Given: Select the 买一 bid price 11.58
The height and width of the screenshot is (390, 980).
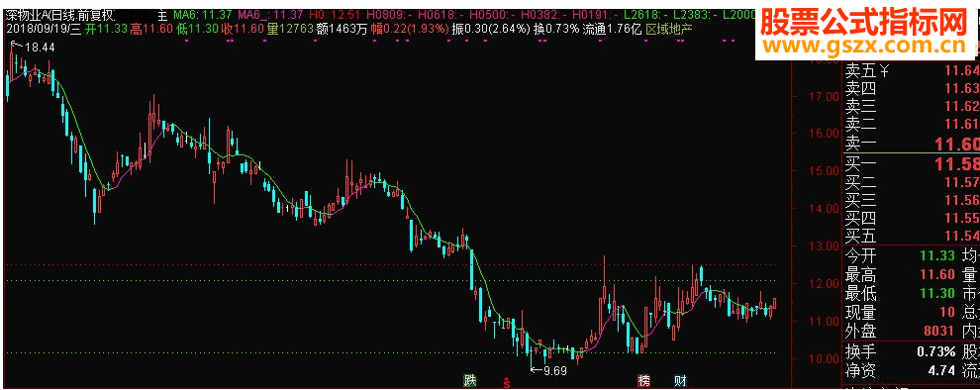Looking at the screenshot, I should tap(957, 165).
